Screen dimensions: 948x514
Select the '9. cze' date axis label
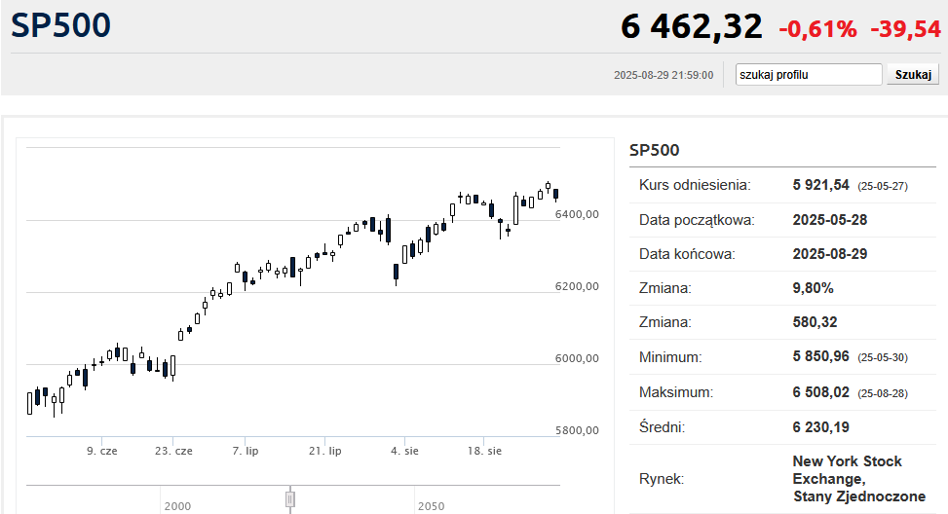click(x=102, y=451)
